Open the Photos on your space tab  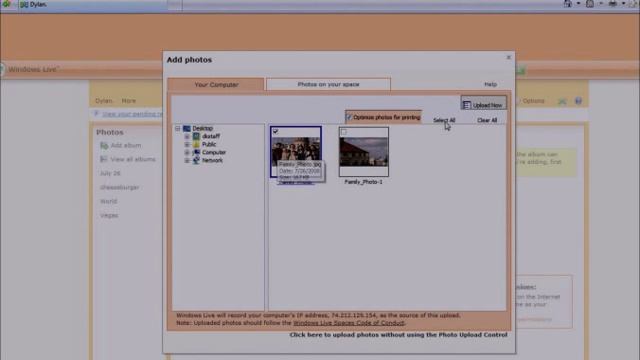tap(328, 84)
